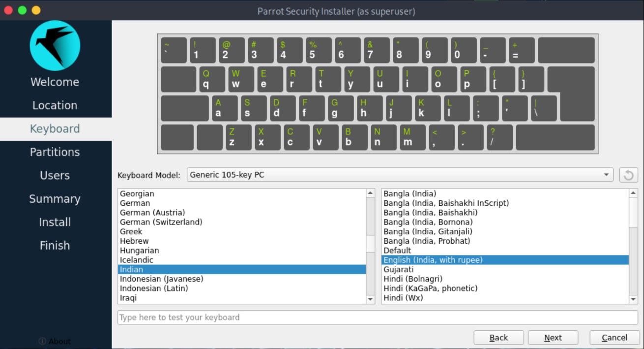
Task: Pick Indonesian (Javanese) layout
Action: 242,279
